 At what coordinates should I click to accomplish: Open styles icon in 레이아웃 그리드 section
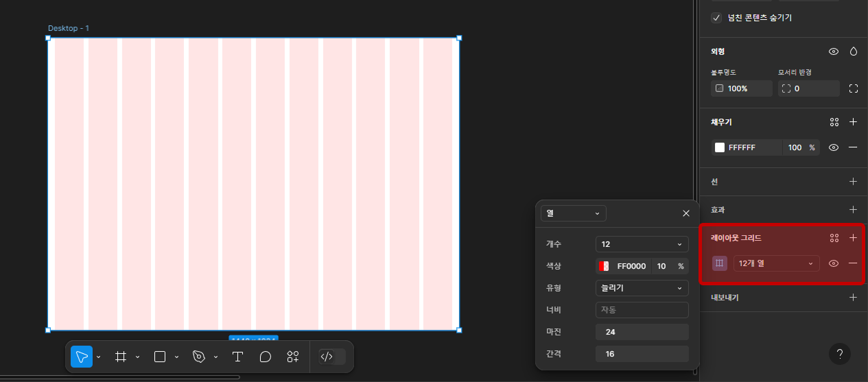point(834,238)
